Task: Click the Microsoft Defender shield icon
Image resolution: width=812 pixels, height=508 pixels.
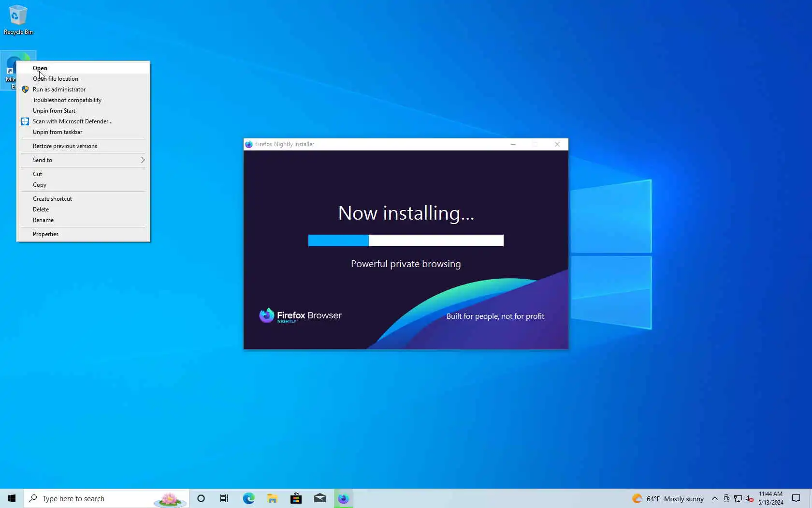Action: pos(25,121)
